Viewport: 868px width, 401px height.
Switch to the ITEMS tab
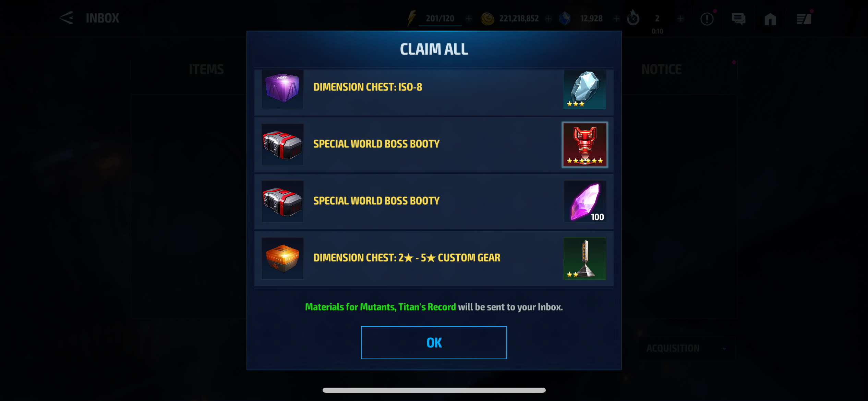[206, 70]
